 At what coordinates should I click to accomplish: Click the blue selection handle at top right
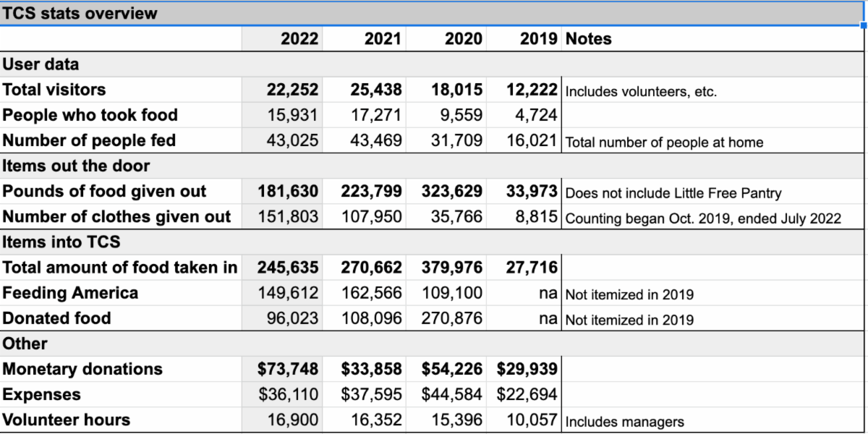[864, 25]
